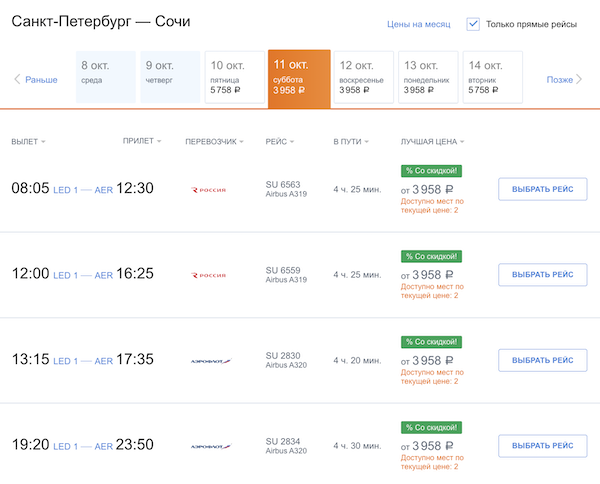Click the discount badge on the 08:05 flight
Image resolution: width=600 pixels, height=484 pixels.
click(431, 170)
